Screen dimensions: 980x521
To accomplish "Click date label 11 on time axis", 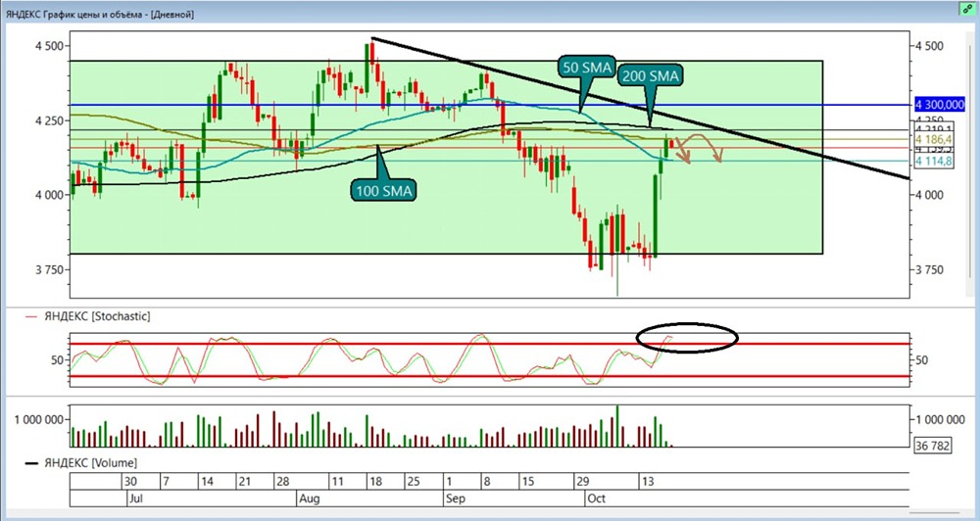I will point(337,482).
